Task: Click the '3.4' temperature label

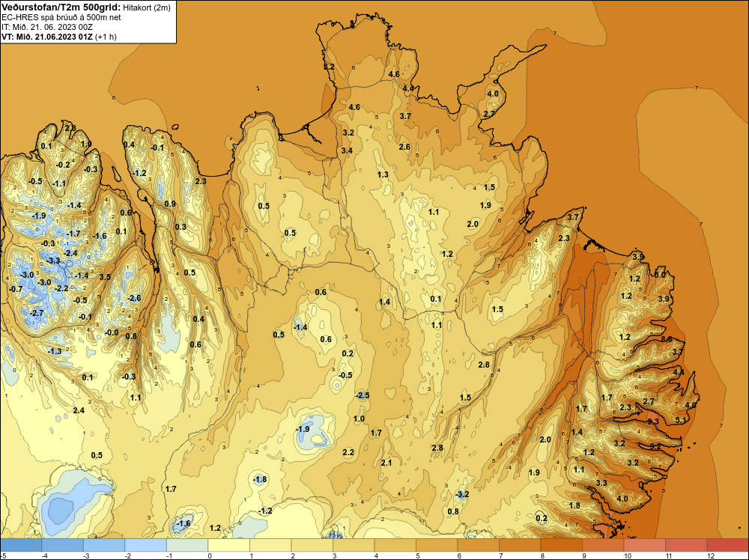Action: (347, 150)
